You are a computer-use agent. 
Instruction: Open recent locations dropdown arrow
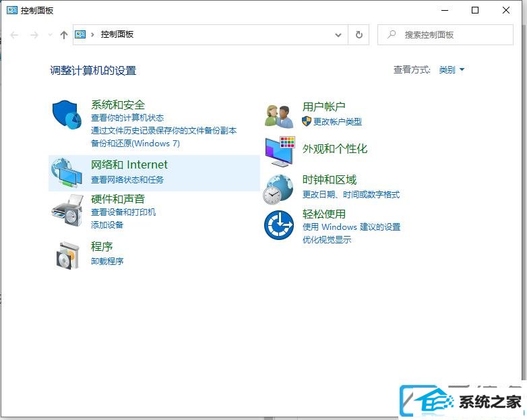click(x=51, y=34)
